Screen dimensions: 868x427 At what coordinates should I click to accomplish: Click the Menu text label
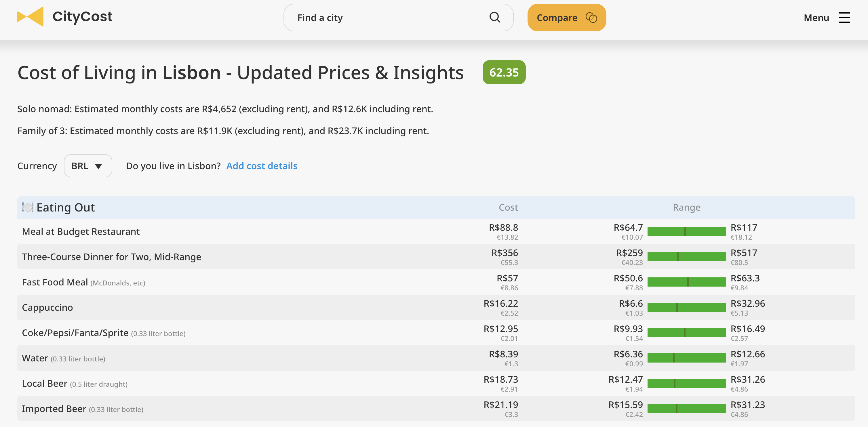pyautogui.click(x=816, y=18)
